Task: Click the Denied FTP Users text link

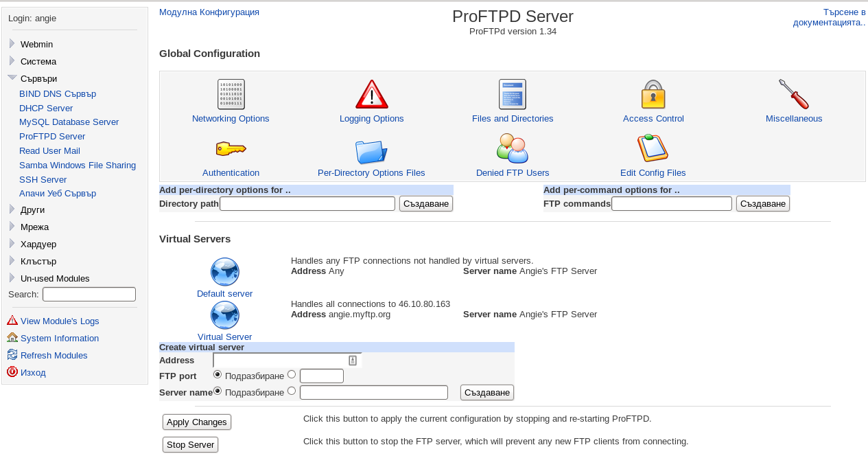Action: 513,172
